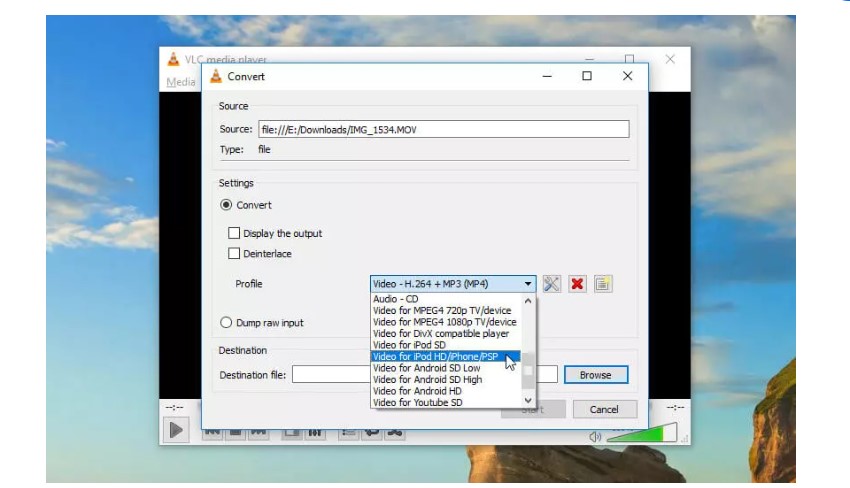
Task: Click profile list scroll down arrow
Action: (x=528, y=400)
